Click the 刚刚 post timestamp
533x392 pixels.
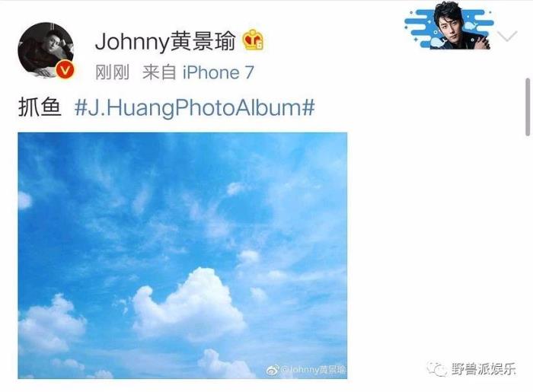pos(112,72)
